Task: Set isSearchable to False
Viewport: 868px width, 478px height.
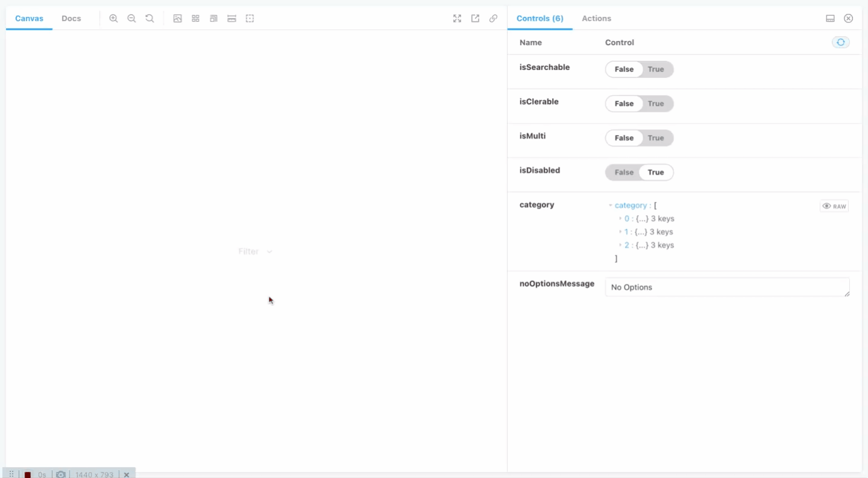Action: 624,69
